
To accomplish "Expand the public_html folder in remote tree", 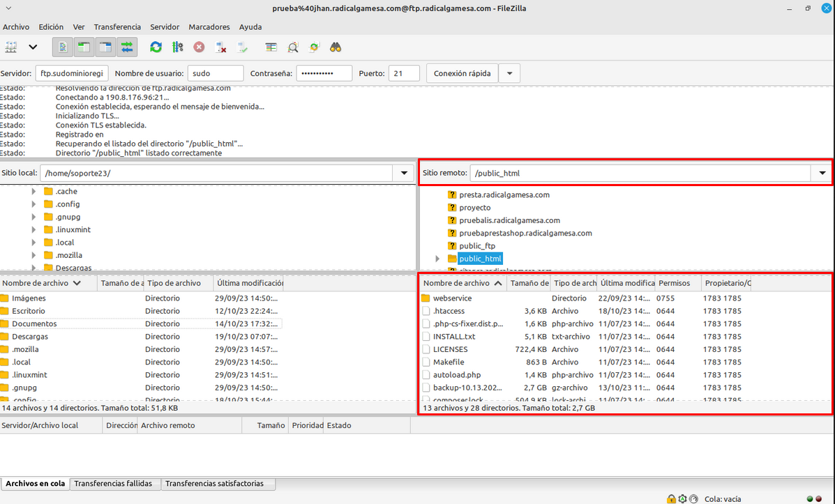I will pyautogui.click(x=438, y=259).
